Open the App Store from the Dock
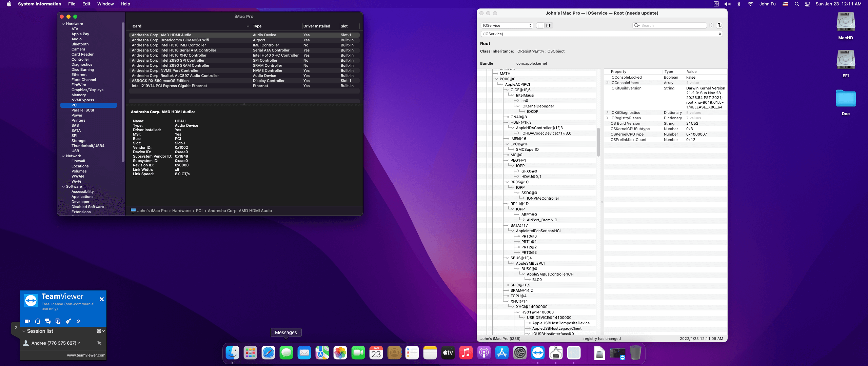This screenshot has width=868, height=366. tap(502, 353)
